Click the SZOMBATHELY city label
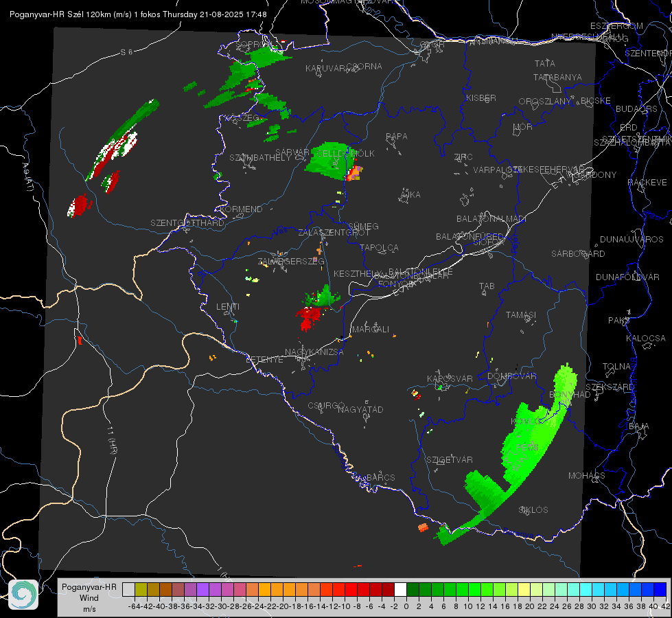 (260, 158)
